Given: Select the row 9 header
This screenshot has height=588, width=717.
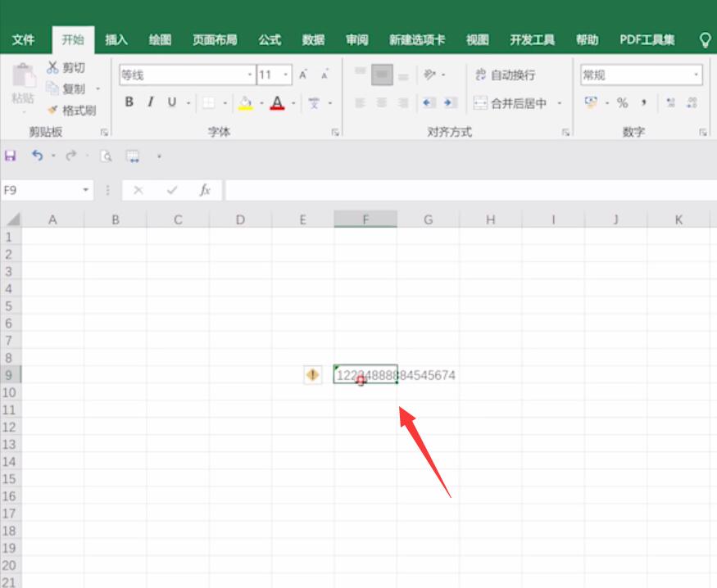Looking at the screenshot, I should click(x=10, y=375).
